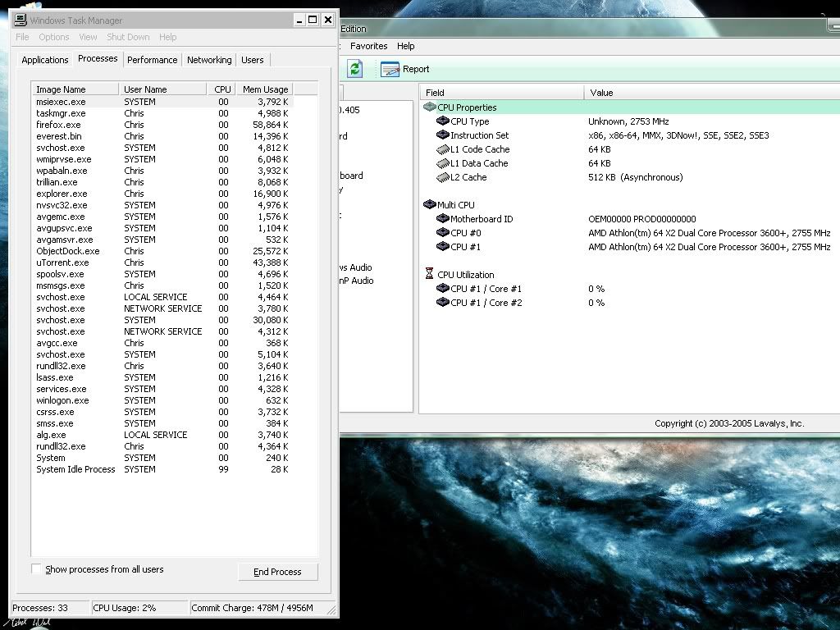Select the msiexec.exe process row
The width and height of the screenshot is (840, 630).
163,102
